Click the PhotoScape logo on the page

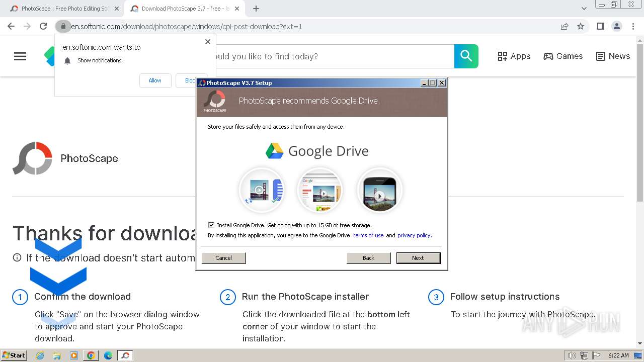click(x=33, y=158)
